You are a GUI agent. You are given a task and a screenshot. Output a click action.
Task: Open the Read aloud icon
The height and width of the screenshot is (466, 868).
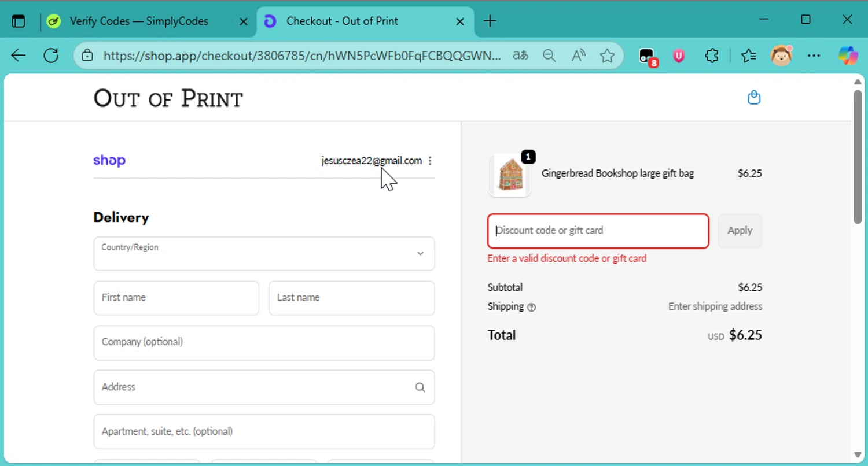click(578, 56)
